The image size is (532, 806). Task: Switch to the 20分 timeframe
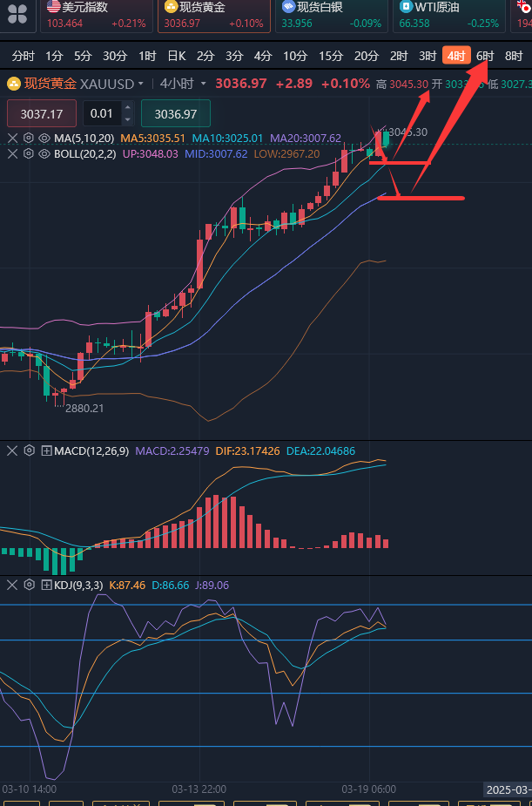pyautogui.click(x=367, y=56)
